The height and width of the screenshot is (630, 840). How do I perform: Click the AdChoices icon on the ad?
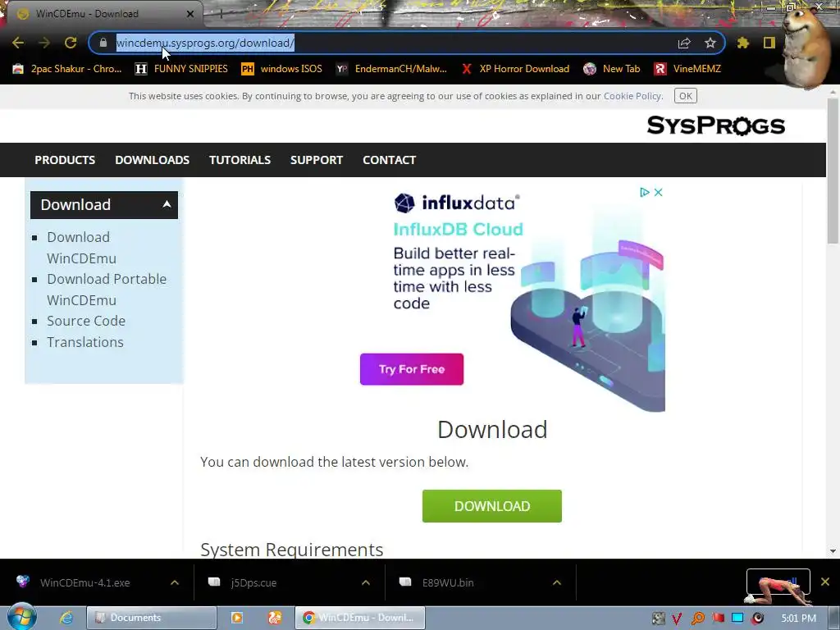pos(645,192)
